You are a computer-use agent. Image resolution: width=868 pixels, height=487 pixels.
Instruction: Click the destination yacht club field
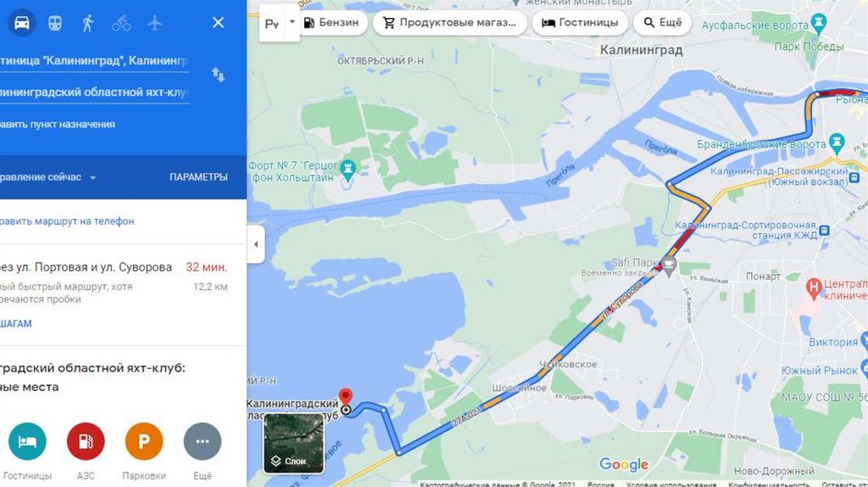point(94,92)
